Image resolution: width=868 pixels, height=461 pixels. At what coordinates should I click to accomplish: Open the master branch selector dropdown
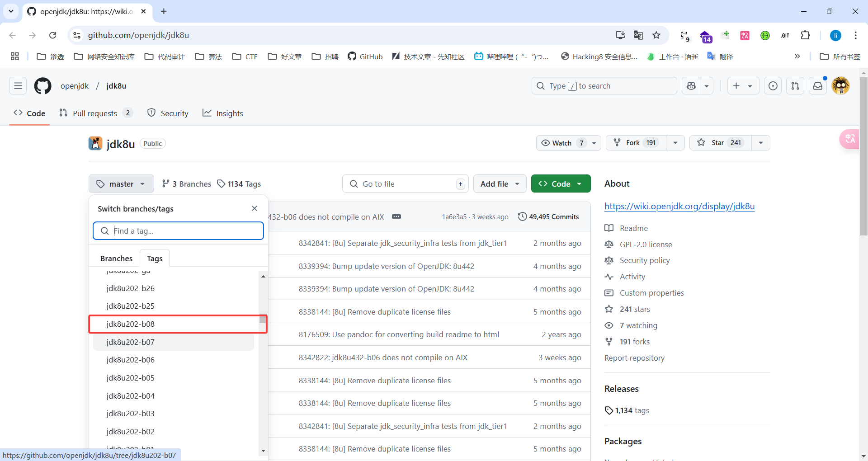pos(121,184)
